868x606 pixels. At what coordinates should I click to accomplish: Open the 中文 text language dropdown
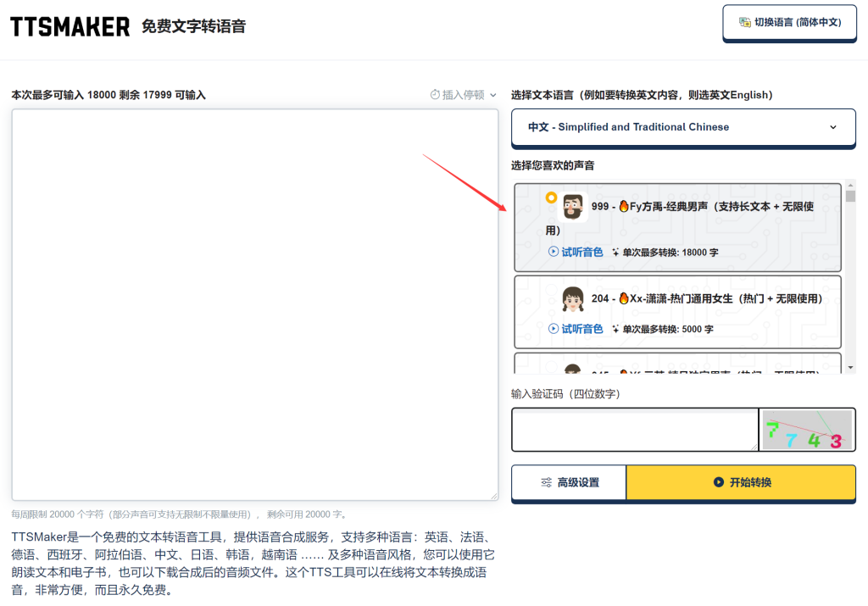(683, 127)
